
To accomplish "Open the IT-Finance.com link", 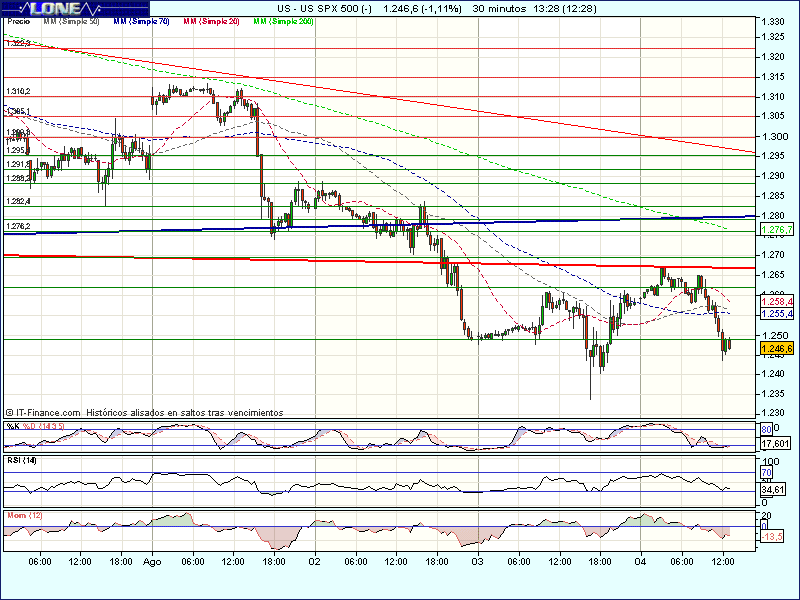I will point(47,412).
